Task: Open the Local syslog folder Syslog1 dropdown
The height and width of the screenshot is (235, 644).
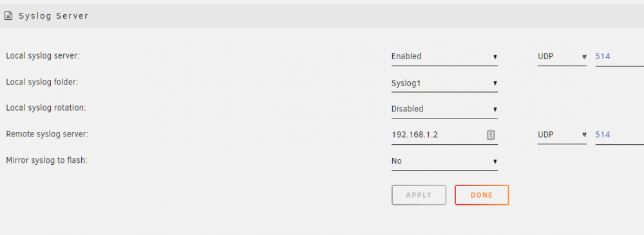Action: click(444, 84)
